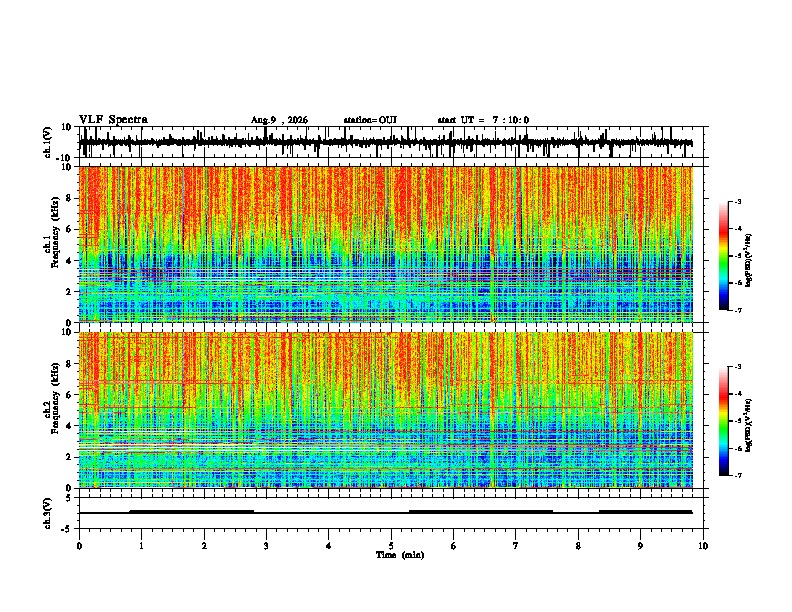This screenshot has height=612, width=792.
Task: Click the "Time (min)" axis title
Action: (400, 555)
